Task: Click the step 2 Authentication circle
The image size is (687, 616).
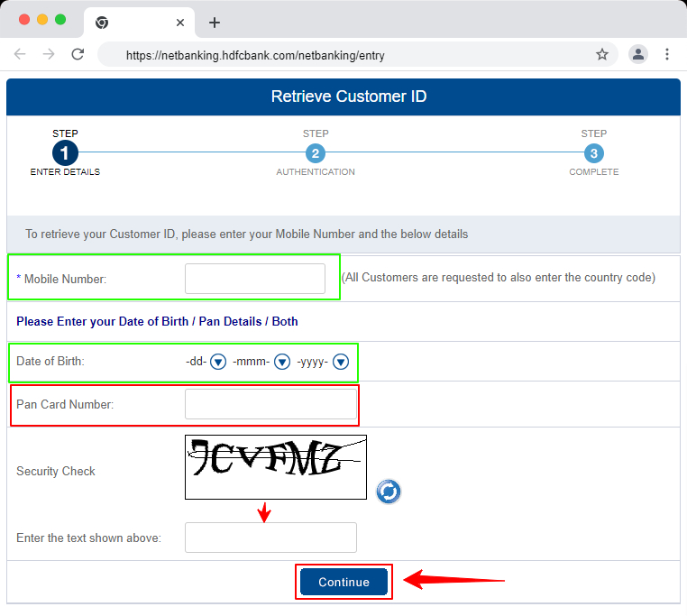Action: (x=316, y=153)
